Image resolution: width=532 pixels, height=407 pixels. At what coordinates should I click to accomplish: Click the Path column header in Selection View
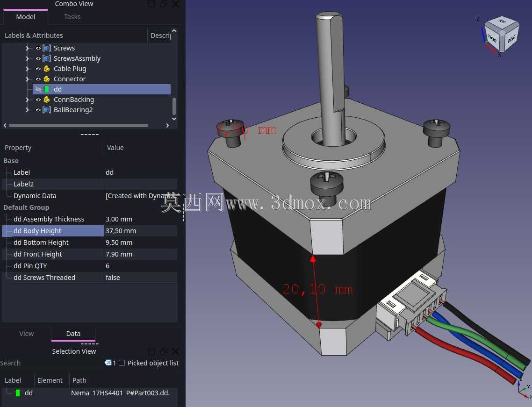tap(124, 380)
